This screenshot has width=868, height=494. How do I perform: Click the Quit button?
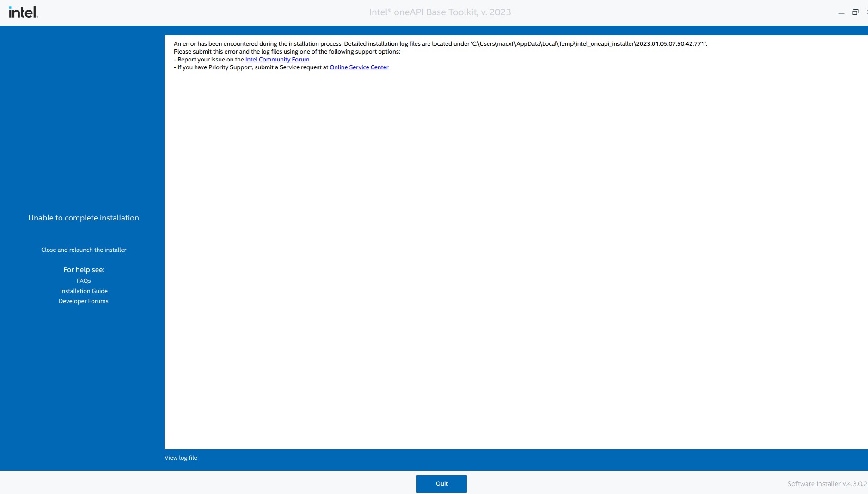click(x=441, y=483)
